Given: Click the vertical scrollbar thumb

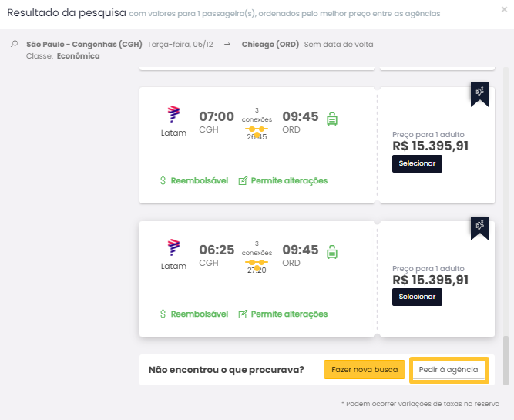Looking at the screenshot, I should pyautogui.click(x=506, y=359).
